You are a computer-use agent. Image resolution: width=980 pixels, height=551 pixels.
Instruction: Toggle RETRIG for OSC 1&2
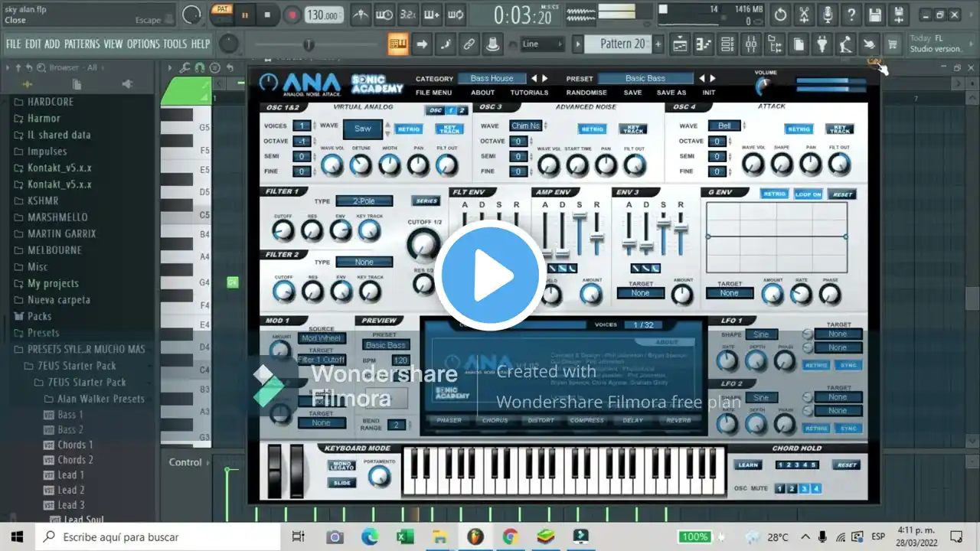click(410, 129)
